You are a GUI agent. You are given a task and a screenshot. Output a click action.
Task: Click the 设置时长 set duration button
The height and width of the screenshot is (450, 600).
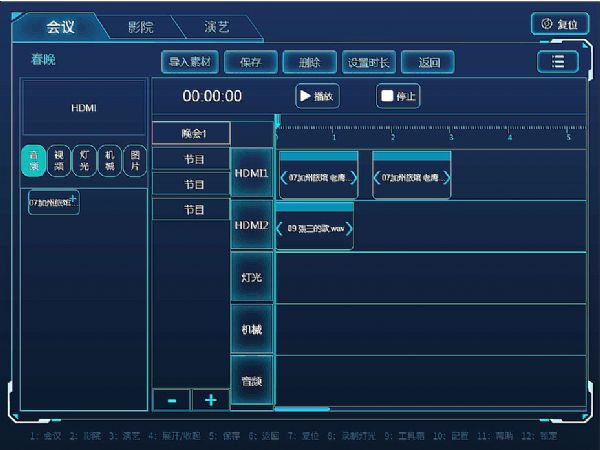click(x=369, y=62)
